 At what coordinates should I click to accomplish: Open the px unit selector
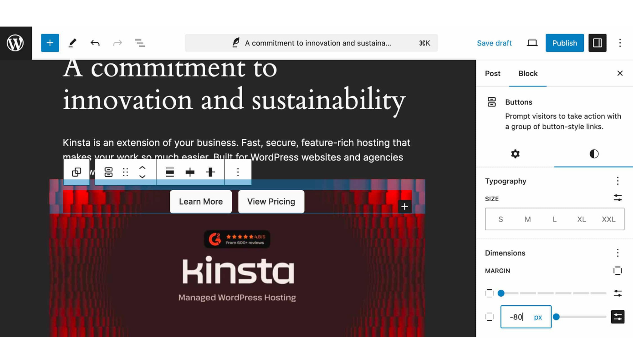pos(538,317)
